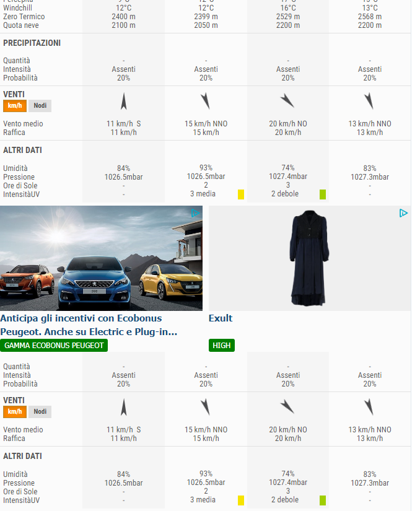Click yellow UV '3 media' swatch below the ads
The image size is (420, 511).
pos(241,500)
